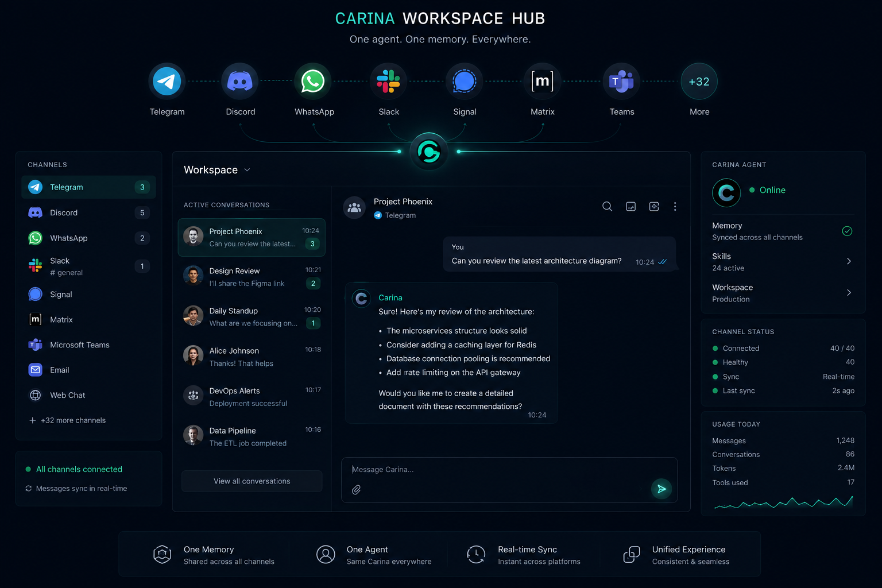Click the Project Phoenix group avatar
This screenshot has height=588, width=882.
tap(354, 208)
